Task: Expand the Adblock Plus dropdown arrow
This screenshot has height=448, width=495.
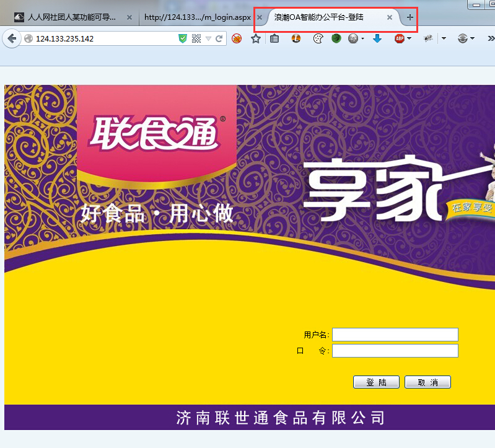Action: pos(409,38)
